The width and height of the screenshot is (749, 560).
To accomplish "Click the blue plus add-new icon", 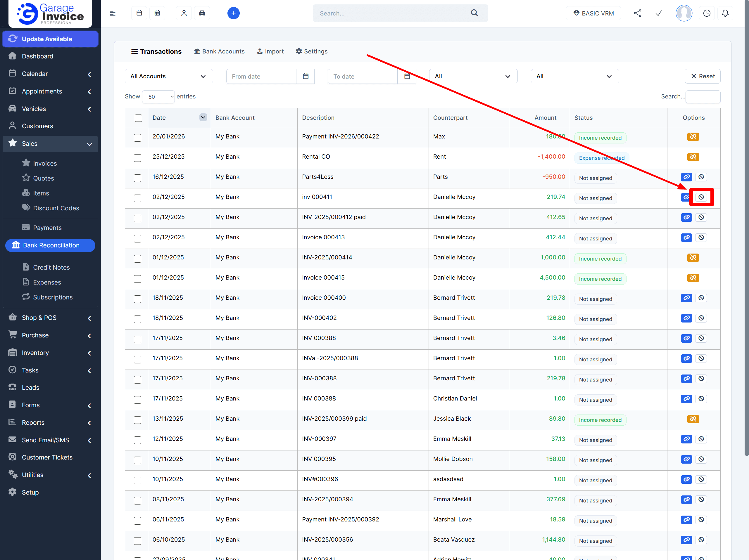I will tap(233, 13).
